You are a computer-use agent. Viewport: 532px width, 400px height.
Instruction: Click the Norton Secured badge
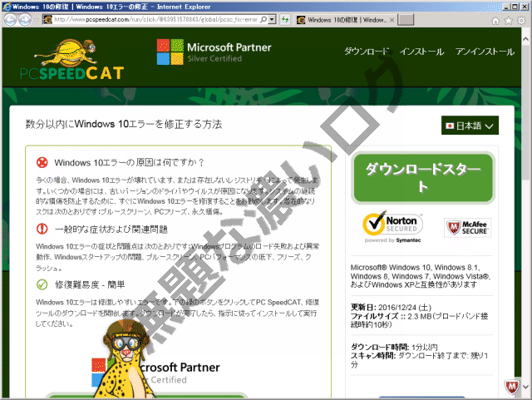[392, 226]
